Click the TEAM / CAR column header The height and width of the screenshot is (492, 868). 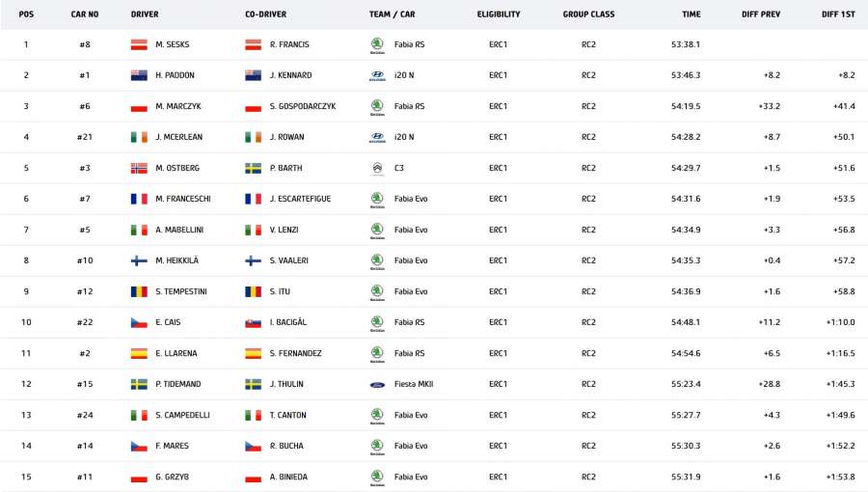click(393, 14)
